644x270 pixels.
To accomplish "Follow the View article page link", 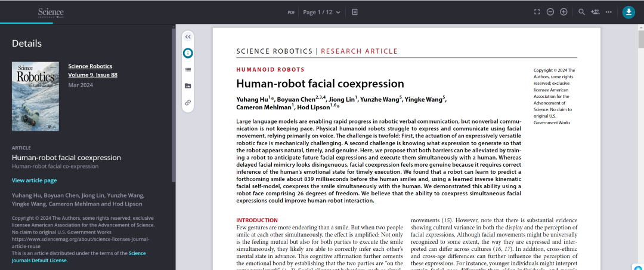I will (34, 180).
